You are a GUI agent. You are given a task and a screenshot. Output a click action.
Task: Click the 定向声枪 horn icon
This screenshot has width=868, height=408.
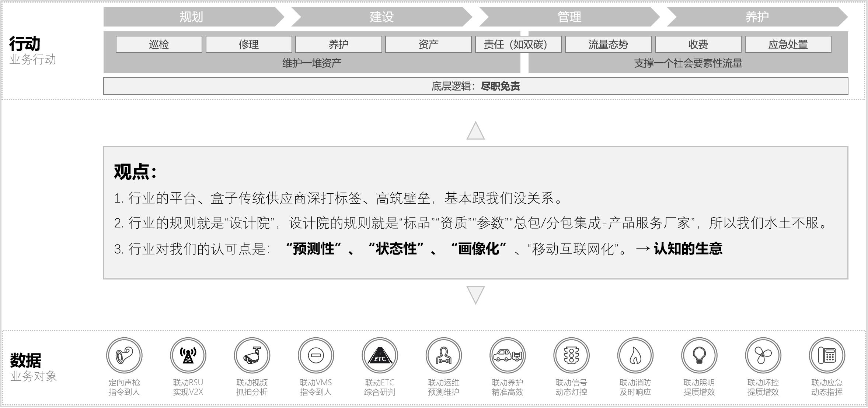(124, 355)
